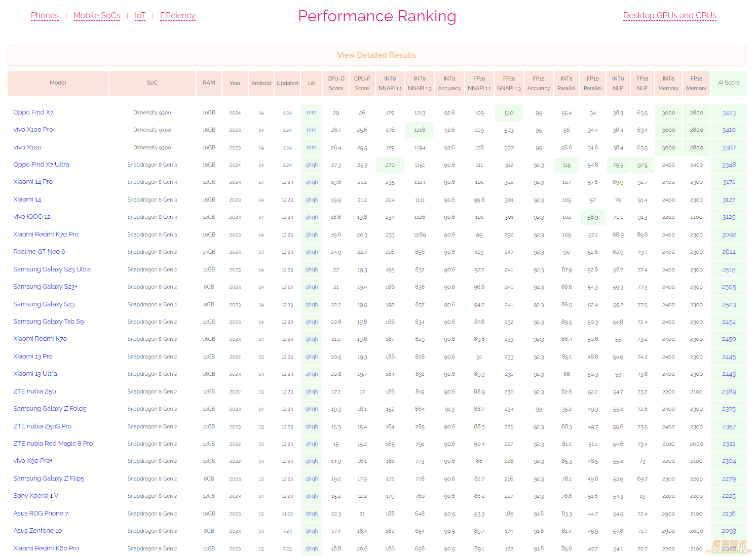Screen dimensions: 756x556
Task: Click Snapdragon 8 Gen 3 in Xiaomi 14 row
Action: pos(152,200)
